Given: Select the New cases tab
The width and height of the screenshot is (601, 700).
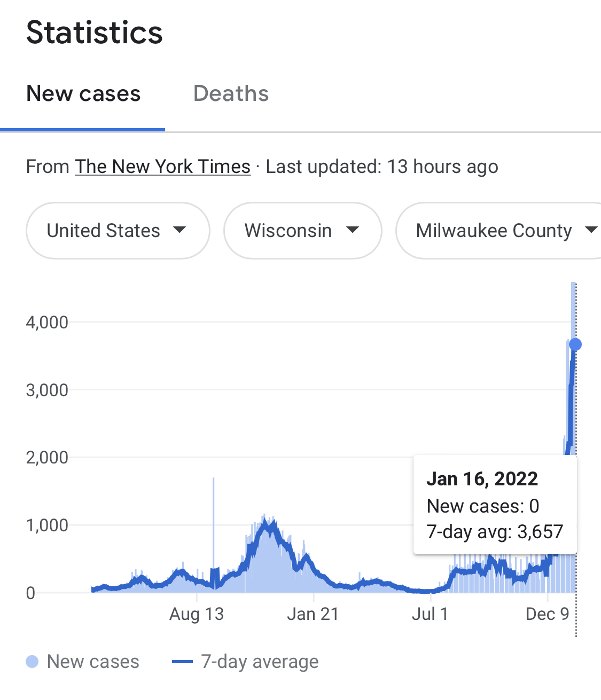Looking at the screenshot, I should (x=83, y=94).
